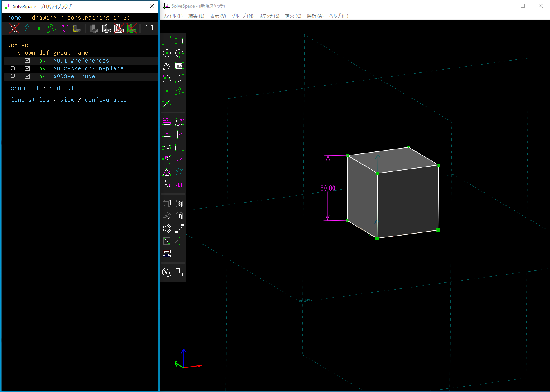Uncheck shown checkbox for g001-#references
The image size is (550, 392).
pyautogui.click(x=27, y=61)
